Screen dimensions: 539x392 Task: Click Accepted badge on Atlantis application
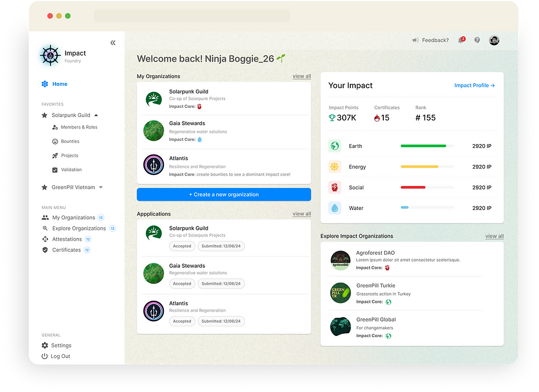click(182, 321)
